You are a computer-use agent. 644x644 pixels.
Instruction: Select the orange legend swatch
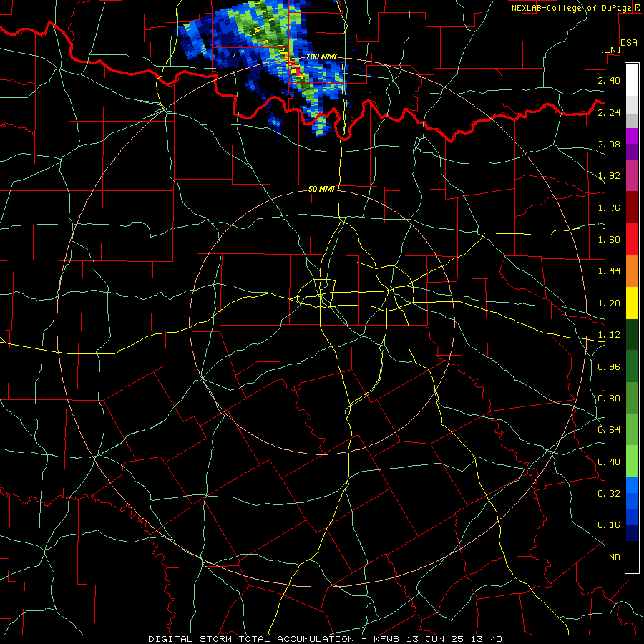click(632, 270)
